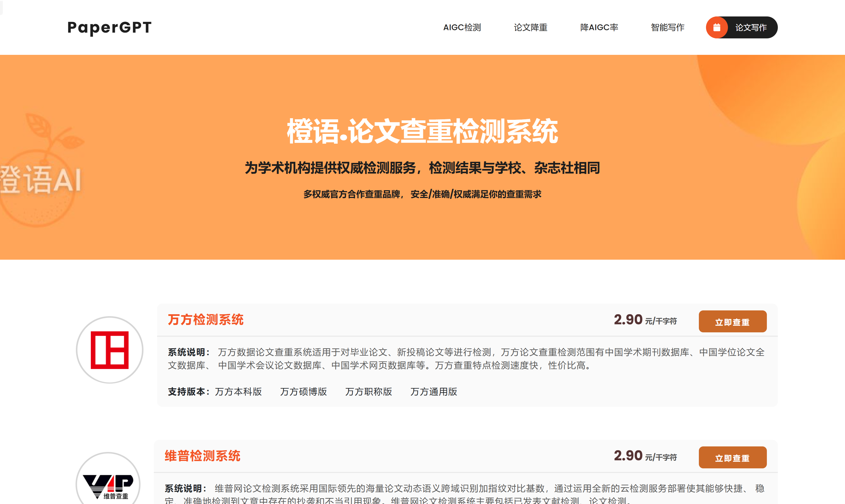Click the orange calendar icon in 论文写作 button
This screenshot has width=845, height=504.
[x=717, y=27]
